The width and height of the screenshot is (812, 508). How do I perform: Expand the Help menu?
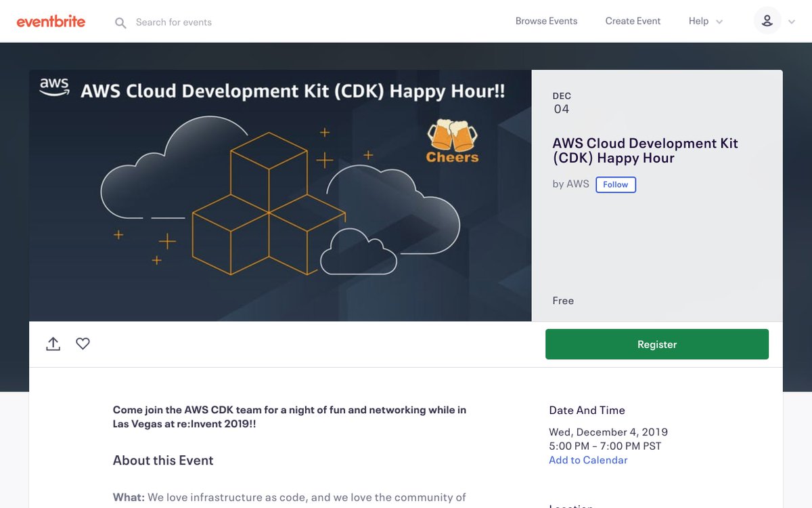click(x=706, y=21)
